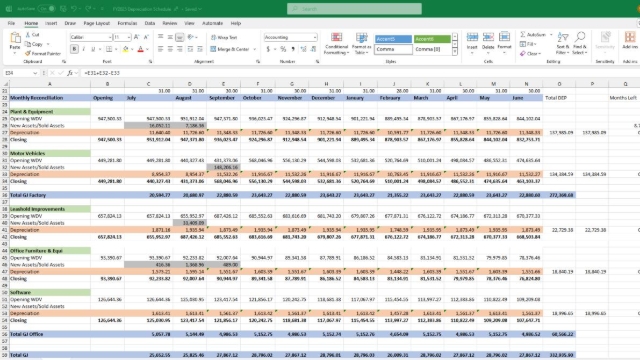Click the AutoSum button

(533, 35)
